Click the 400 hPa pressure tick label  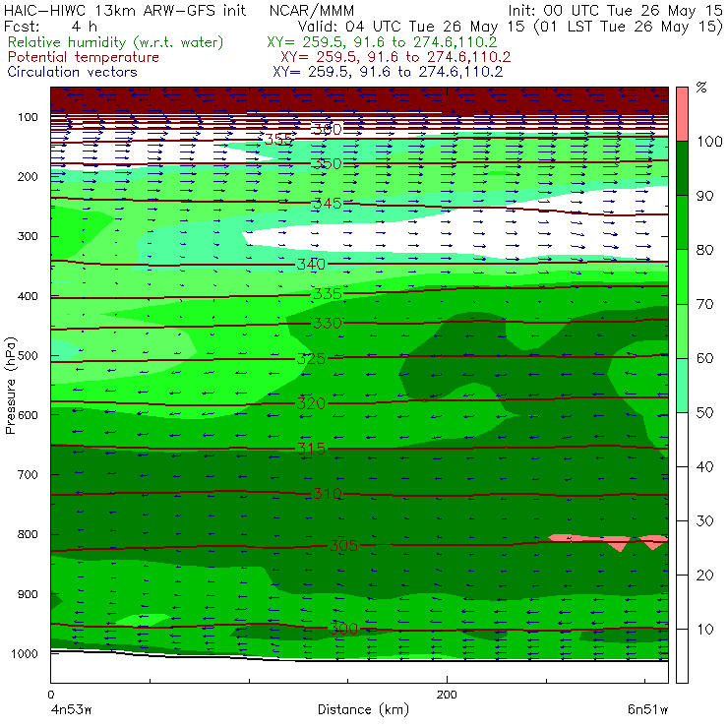28,296
